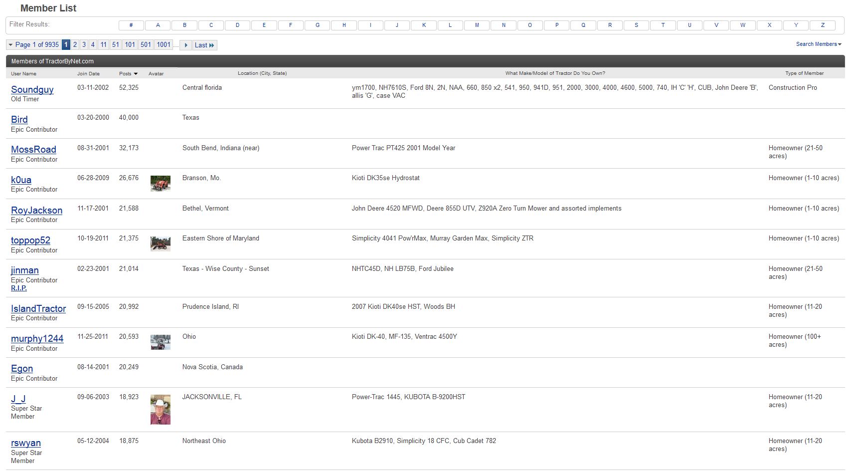Expand the Search Members dropdown
The height and width of the screenshot is (471, 868).
click(x=818, y=44)
